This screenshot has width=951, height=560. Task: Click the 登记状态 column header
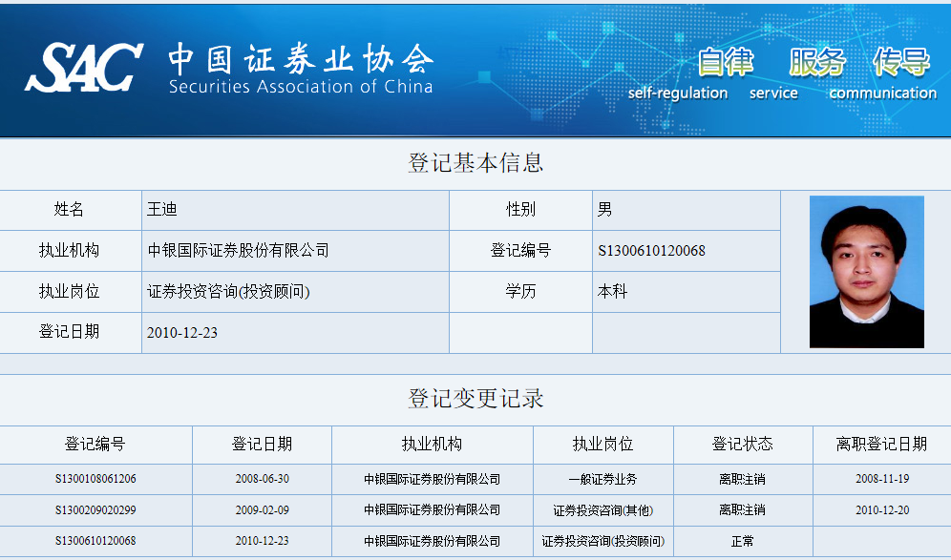742,445
